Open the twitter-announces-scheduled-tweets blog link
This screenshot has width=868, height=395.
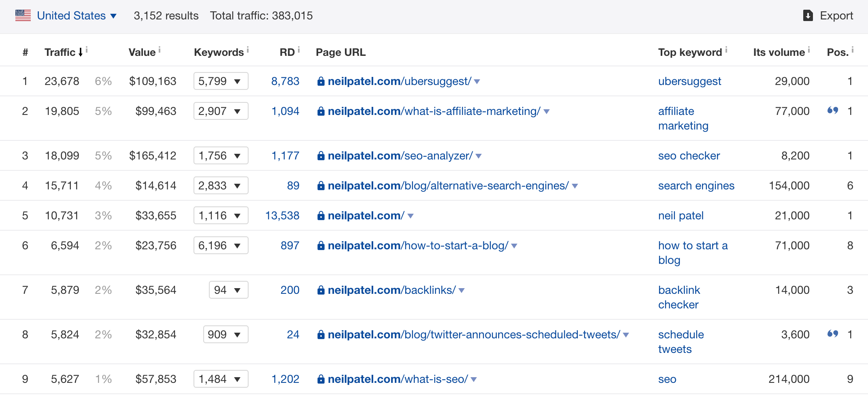pyautogui.click(x=474, y=335)
